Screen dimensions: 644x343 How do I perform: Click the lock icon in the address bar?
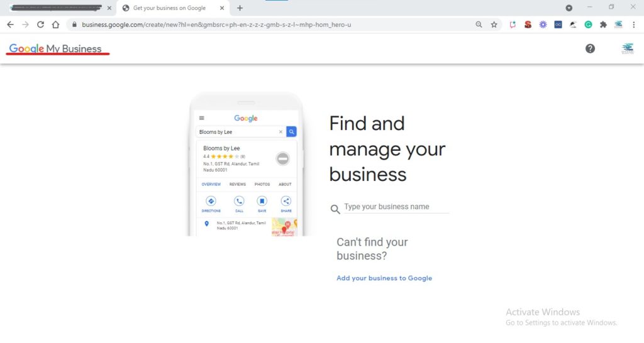(x=74, y=24)
